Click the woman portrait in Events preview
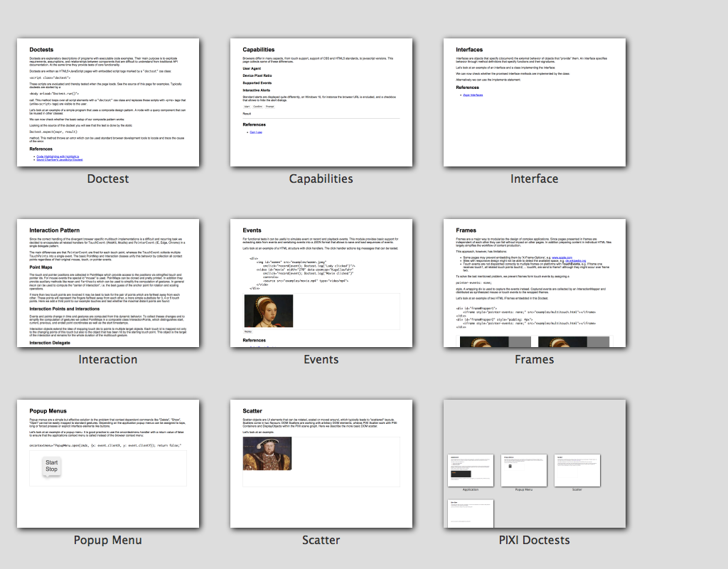The image size is (728, 569). click(268, 311)
